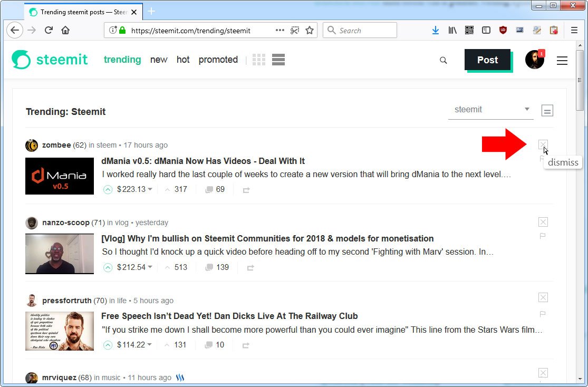Open the browser downloads arrow
Viewport: 588px width, 387px height.
436,30
